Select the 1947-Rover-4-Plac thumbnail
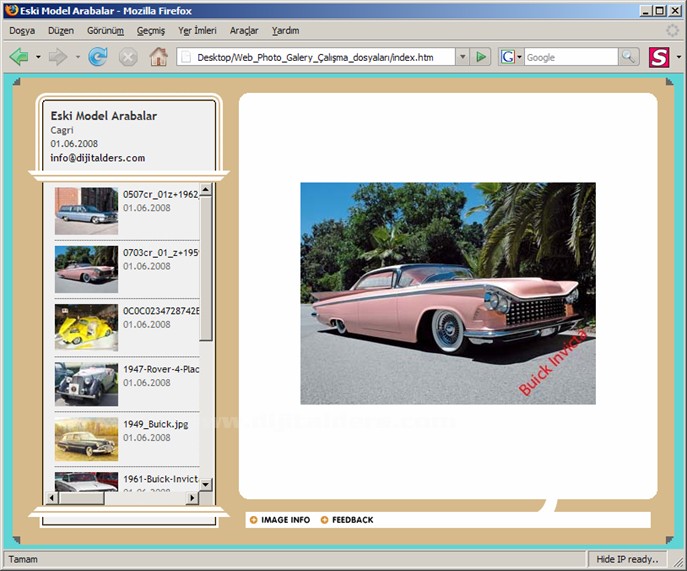Screen dimensions: 687x571 (86, 384)
